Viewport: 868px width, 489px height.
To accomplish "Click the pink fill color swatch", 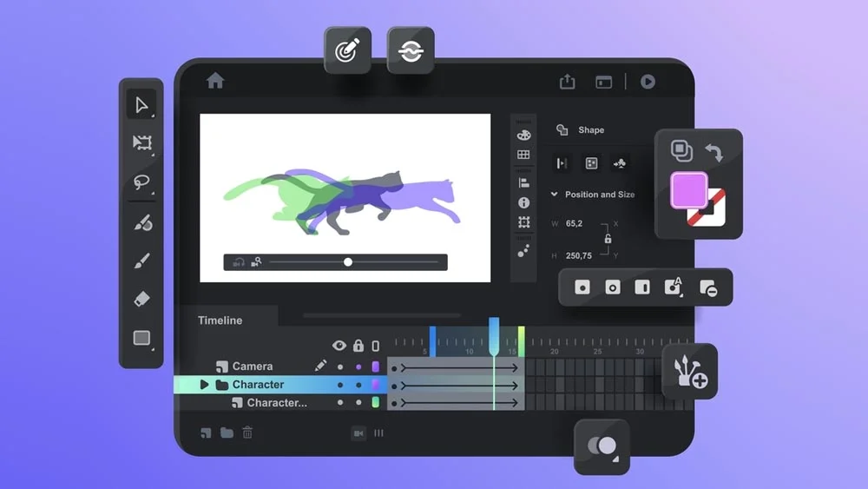I will [688, 190].
